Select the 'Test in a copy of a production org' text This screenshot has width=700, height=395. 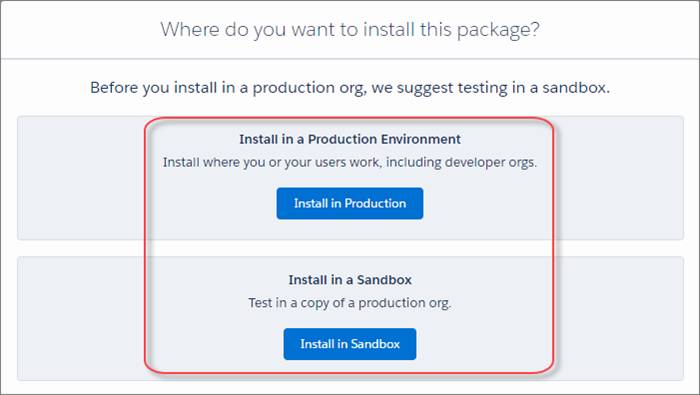tap(350, 303)
